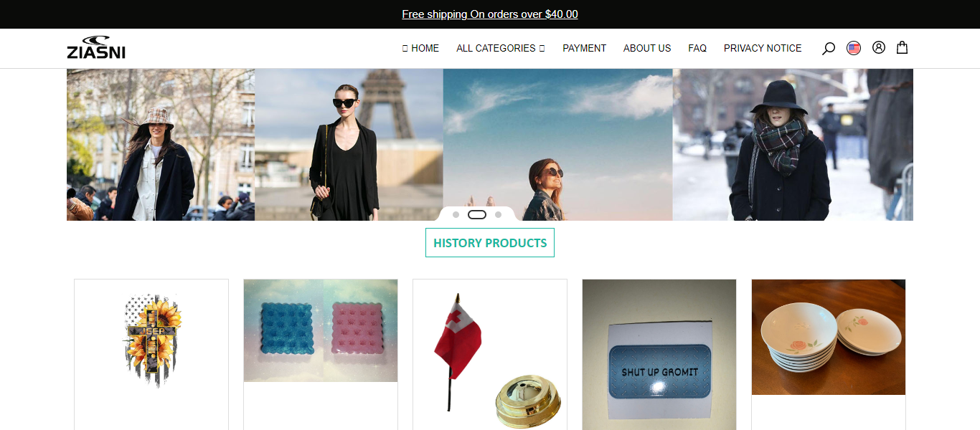
Task: Expand the ALL CATEGORIES dropdown
Action: pos(501,48)
